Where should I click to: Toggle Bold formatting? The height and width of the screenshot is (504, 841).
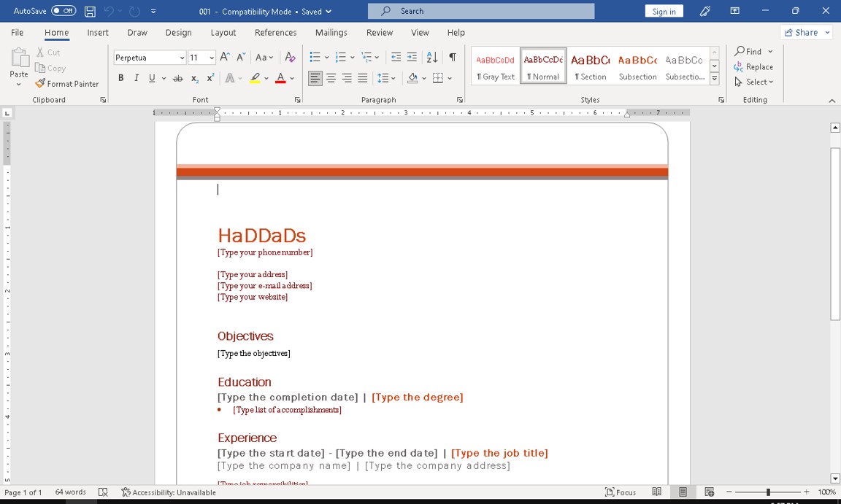[121, 78]
